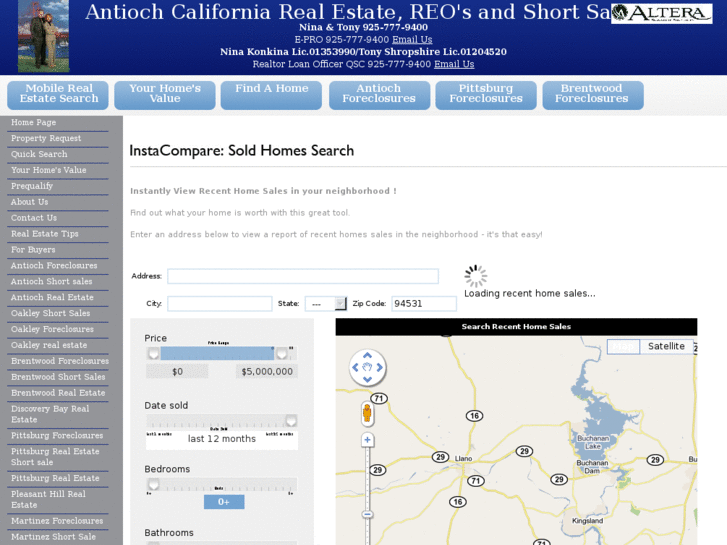Click the $0 minimum price value
Screen dimensions: 727x545
coord(177,372)
